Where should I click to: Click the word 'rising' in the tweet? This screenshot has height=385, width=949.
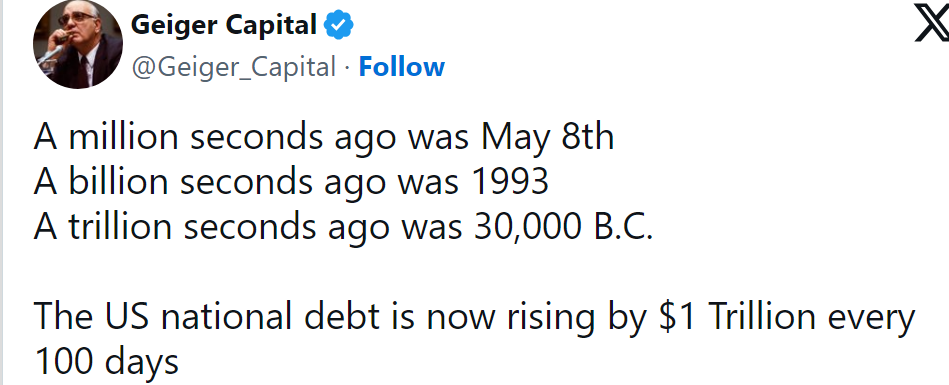pyautogui.click(x=551, y=318)
